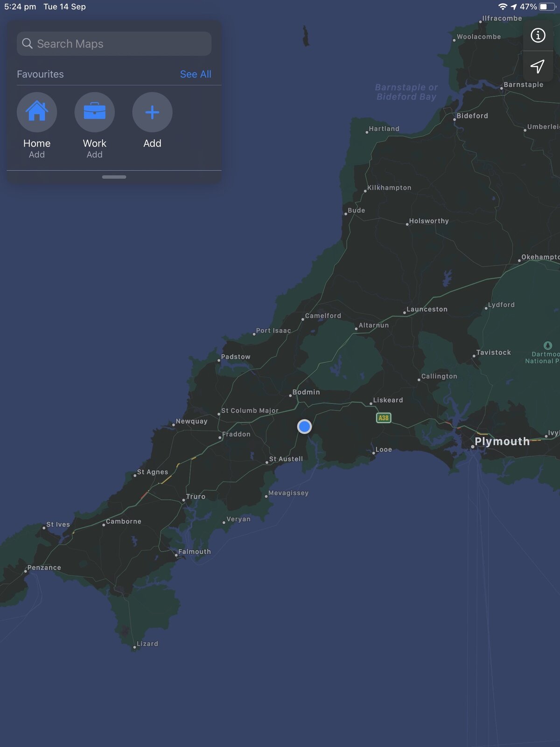
Task: Open map settings info button
Action: (x=538, y=35)
